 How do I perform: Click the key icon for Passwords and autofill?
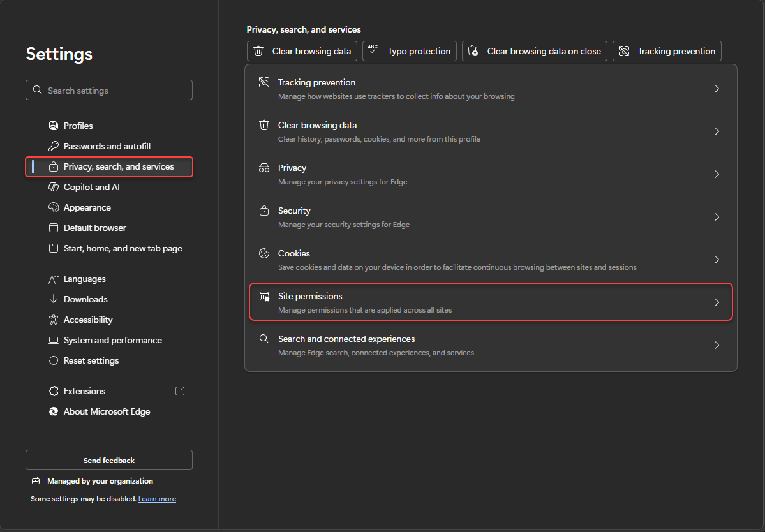pos(54,146)
